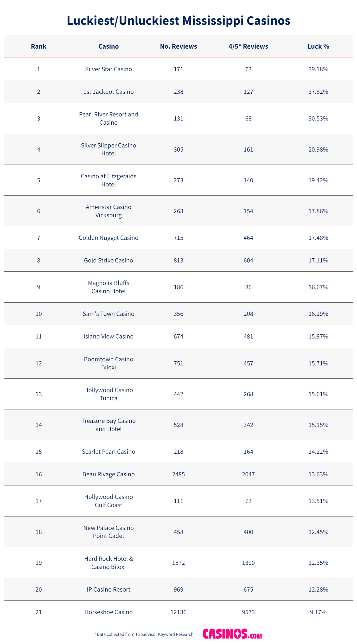Viewport: 357px width, 644px height.
Task: Select Horseshoe Casino in the last row
Action: (108, 612)
